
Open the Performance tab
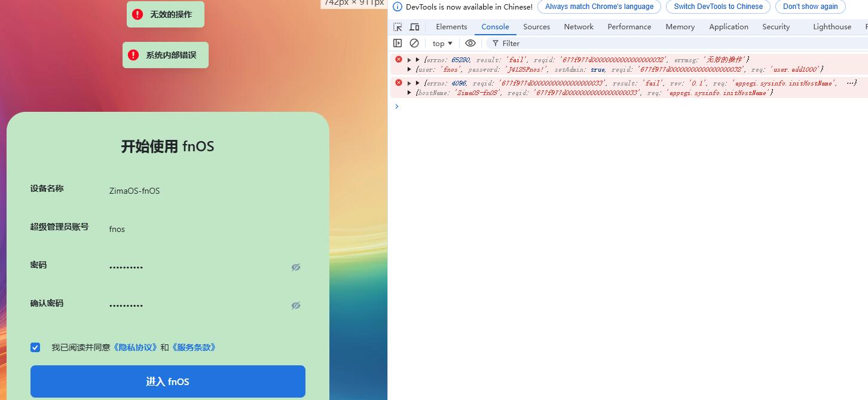coord(629,27)
